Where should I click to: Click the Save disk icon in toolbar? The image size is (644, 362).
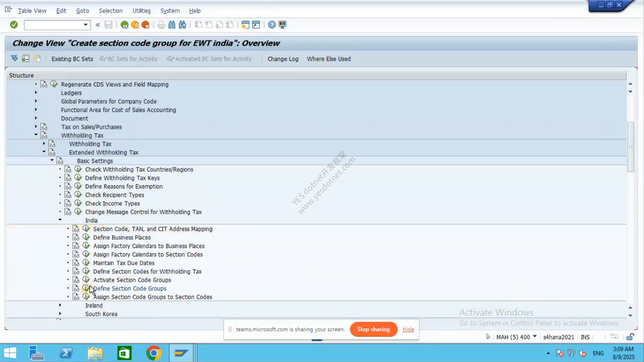point(108,25)
